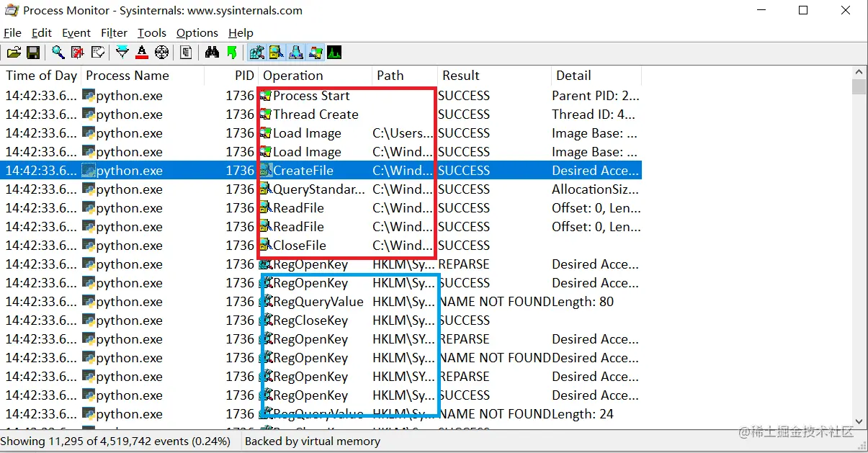
Task: Click the CloseFile operation icon
Action: pos(266,246)
